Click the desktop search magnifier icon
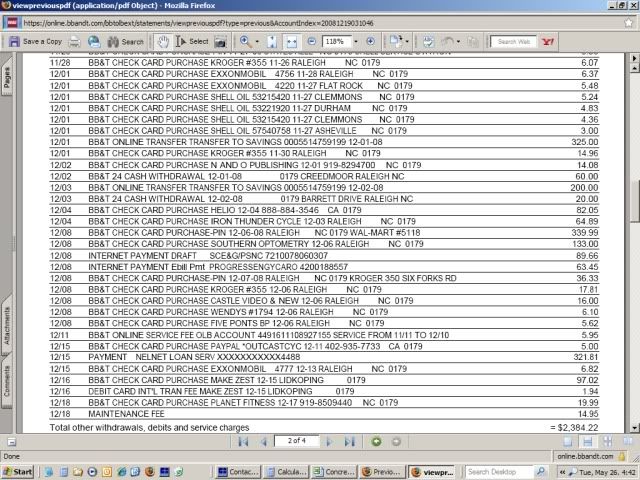This screenshot has width=640, height=480. pyautogui.click(x=540, y=472)
